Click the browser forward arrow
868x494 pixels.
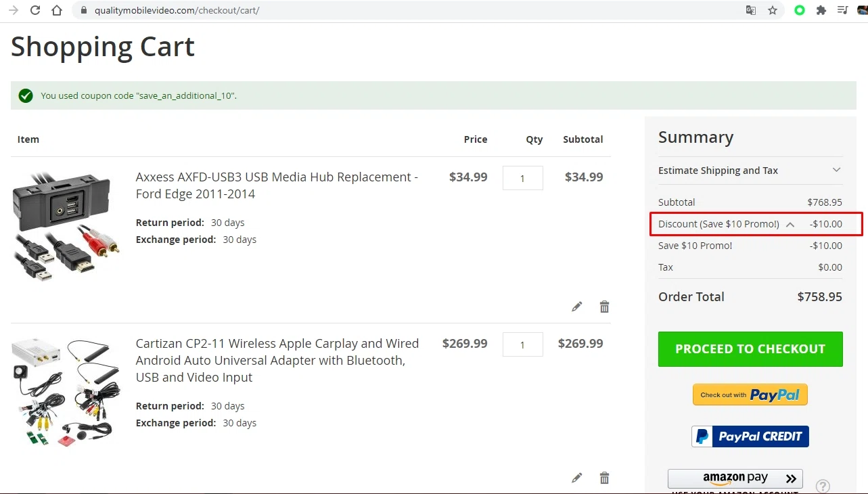click(14, 10)
